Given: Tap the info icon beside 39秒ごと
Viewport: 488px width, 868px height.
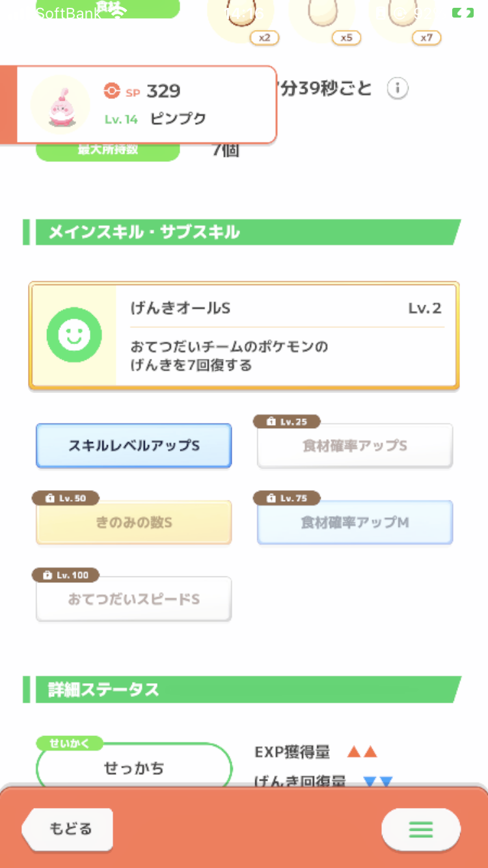Looking at the screenshot, I should [398, 88].
